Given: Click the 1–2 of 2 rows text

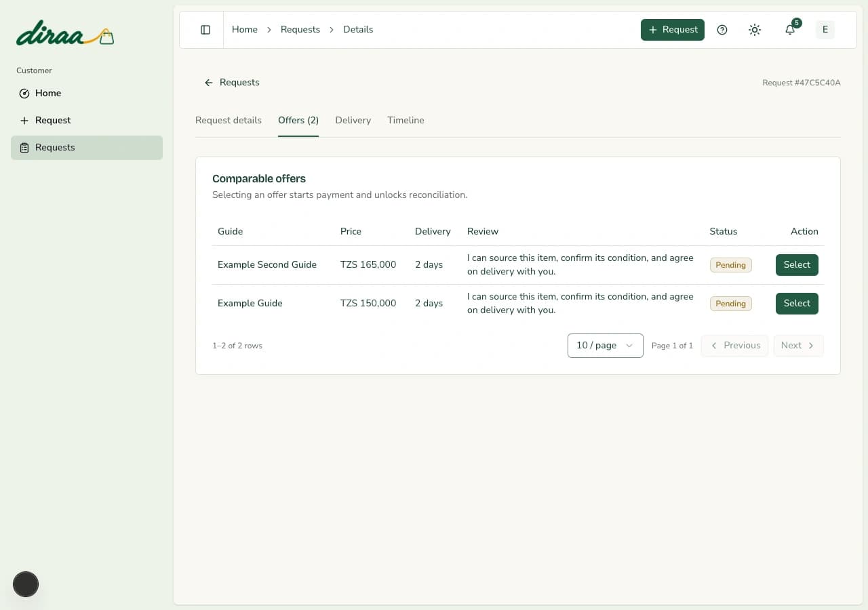Looking at the screenshot, I should pos(237,346).
